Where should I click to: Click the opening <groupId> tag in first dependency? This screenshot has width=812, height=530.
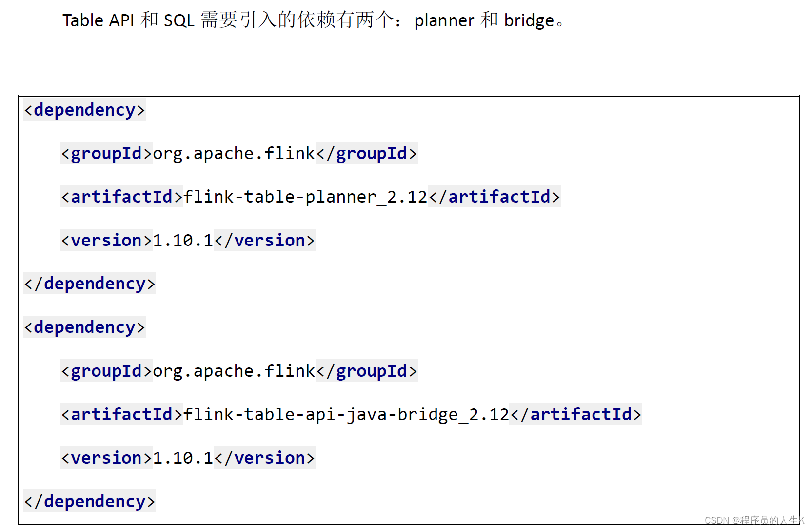(106, 154)
